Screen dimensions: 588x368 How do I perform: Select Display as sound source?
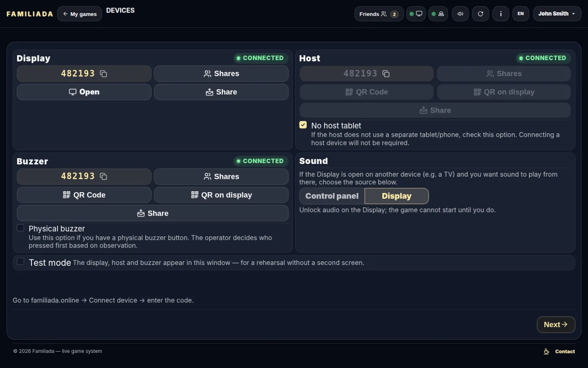396,196
